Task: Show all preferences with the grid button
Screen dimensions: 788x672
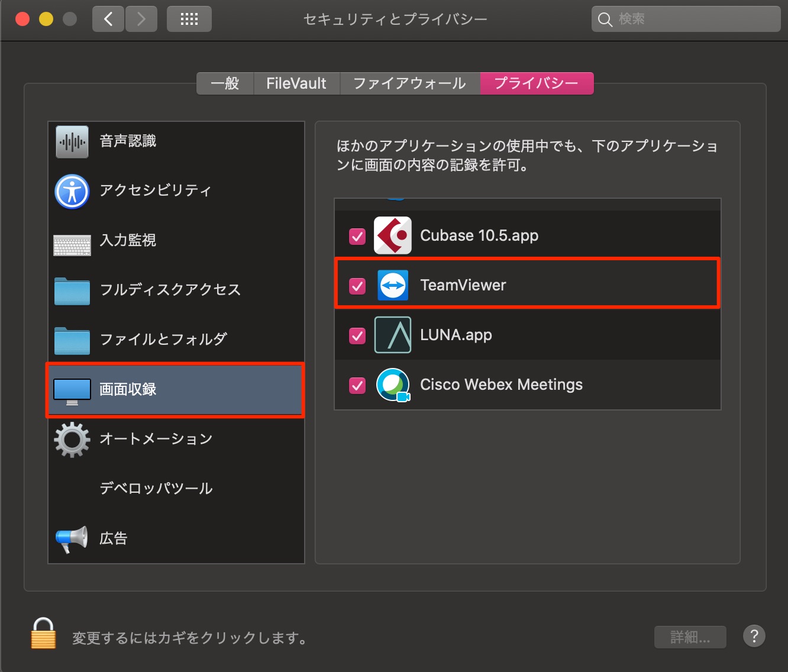Action: pos(189,19)
